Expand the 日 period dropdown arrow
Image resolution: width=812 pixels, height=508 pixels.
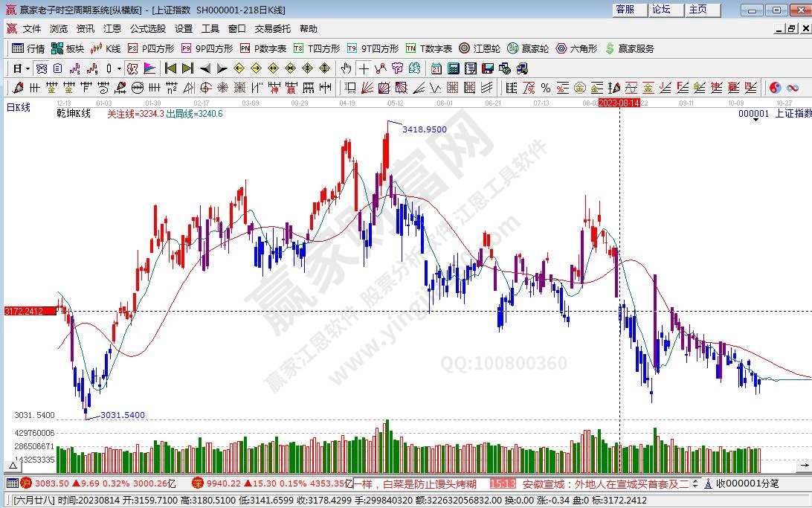28,68
